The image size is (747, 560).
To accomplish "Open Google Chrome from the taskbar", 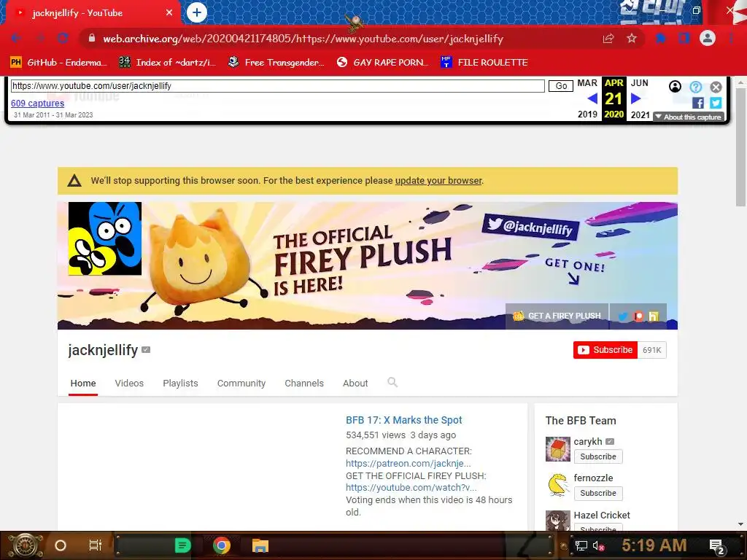I will tap(222, 545).
